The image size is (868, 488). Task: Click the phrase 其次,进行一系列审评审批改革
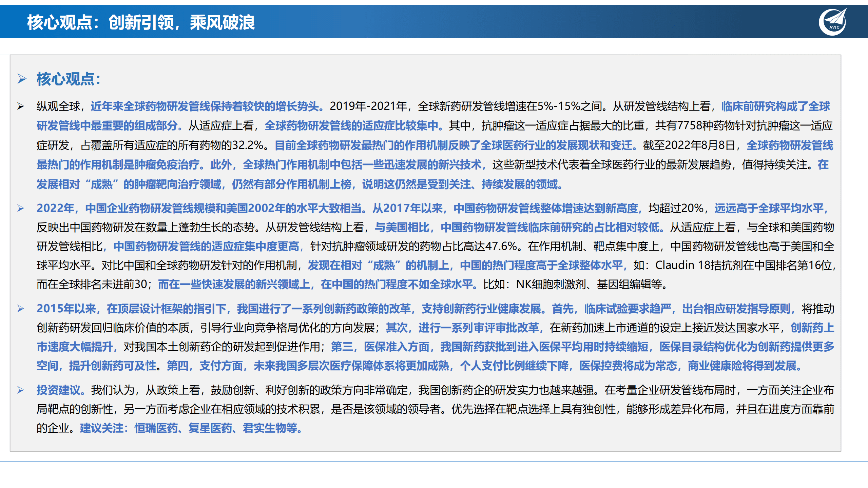[462, 328]
